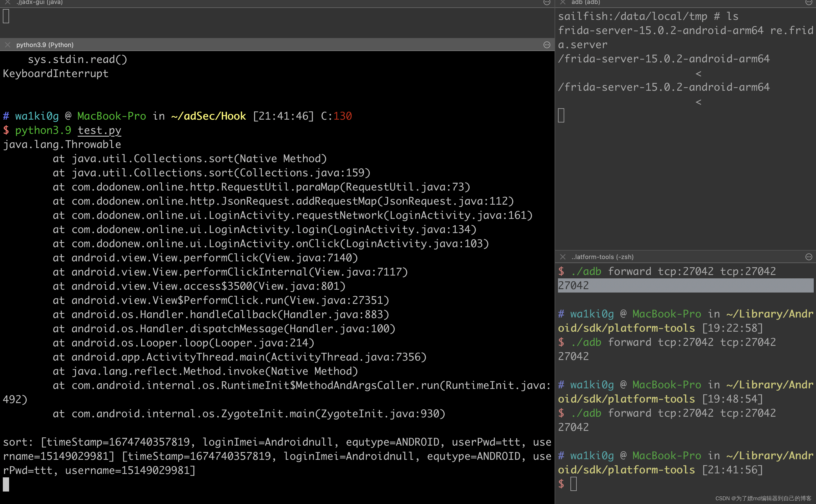Click the Handler.dispatchMessage stack line

(x=224, y=329)
